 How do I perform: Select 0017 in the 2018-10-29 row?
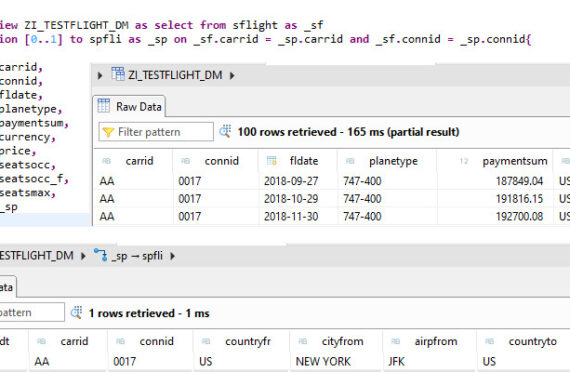189,199
